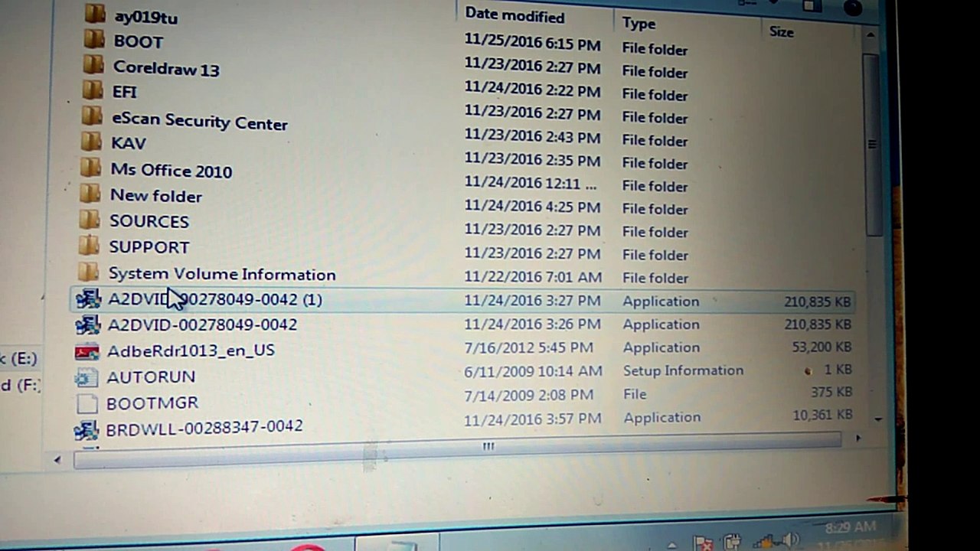Sort files by the Type column header
This screenshot has width=980, height=551.
pos(639,23)
